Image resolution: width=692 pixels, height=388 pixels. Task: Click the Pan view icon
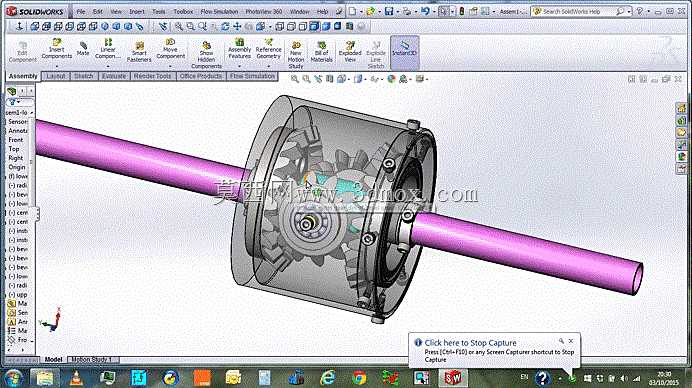coord(237,27)
